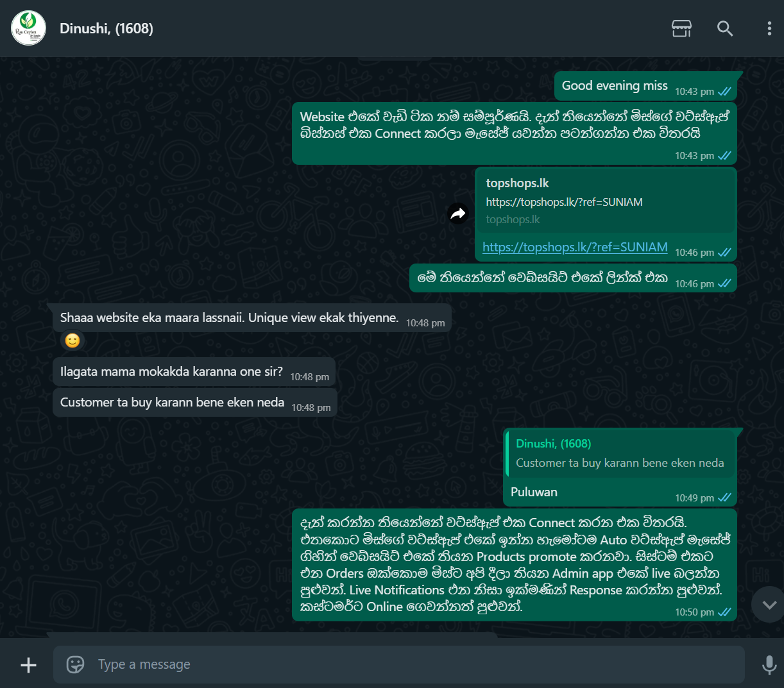
Task: Start voice recording with microphone
Action: pos(769,665)
